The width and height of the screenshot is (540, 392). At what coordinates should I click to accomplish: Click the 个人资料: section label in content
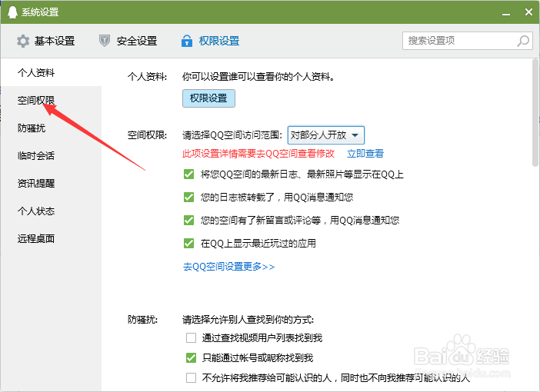[x=147, y=76]
